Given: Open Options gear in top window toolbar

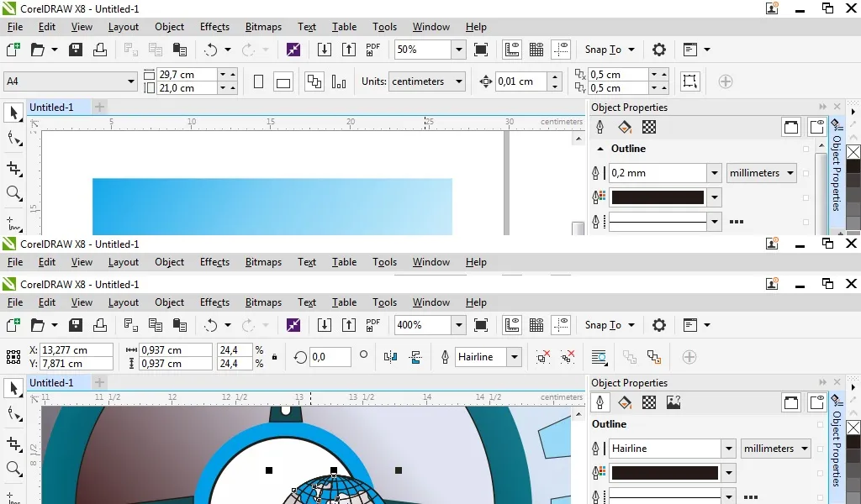Looking at the screenshot, I should 659,50.
